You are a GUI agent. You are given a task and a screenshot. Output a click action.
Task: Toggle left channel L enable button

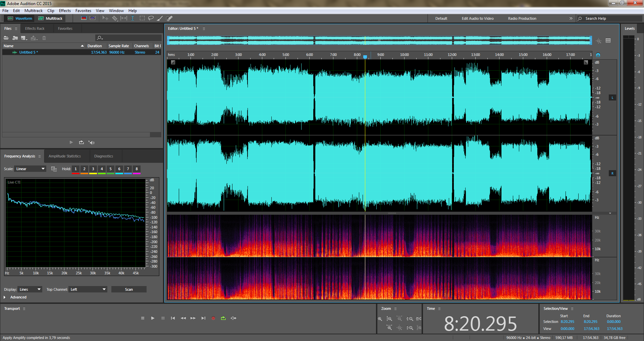(x=612, y=98)
